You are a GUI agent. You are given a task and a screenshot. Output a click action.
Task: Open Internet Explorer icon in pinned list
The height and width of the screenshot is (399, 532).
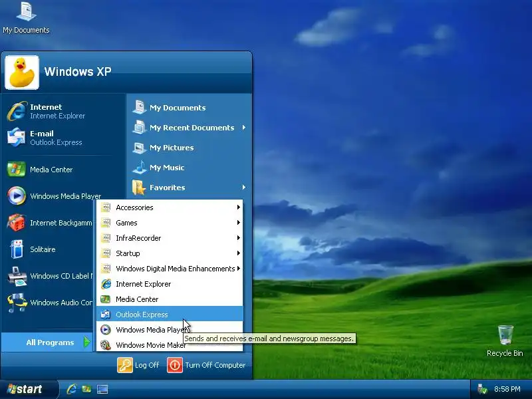(17, 111)
